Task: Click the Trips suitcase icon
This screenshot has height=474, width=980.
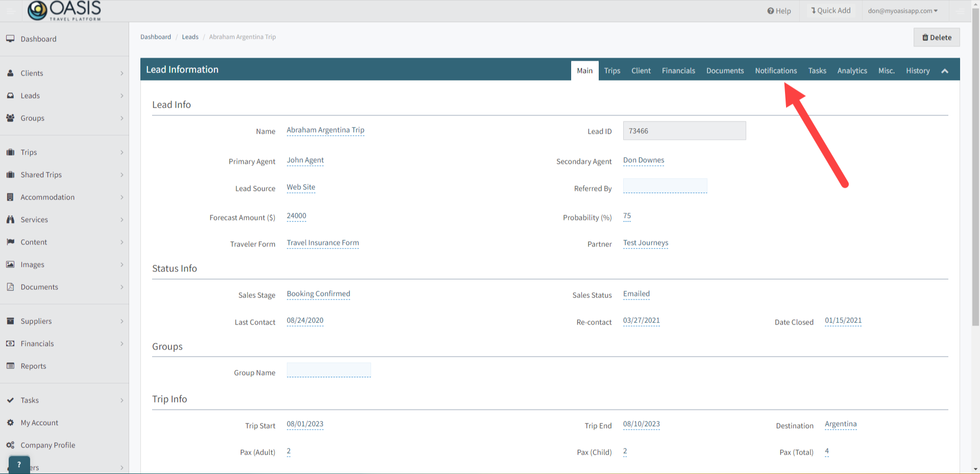Action: 10,152
